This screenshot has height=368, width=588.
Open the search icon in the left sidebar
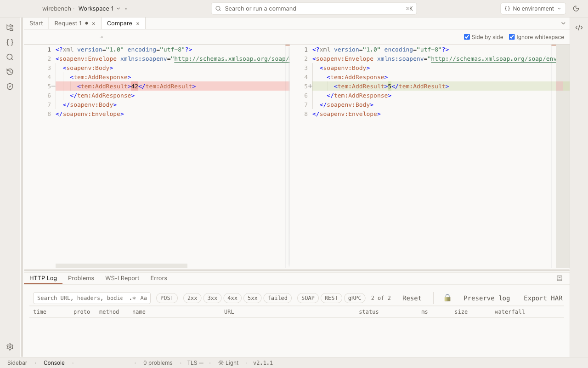tap(10, 57)
